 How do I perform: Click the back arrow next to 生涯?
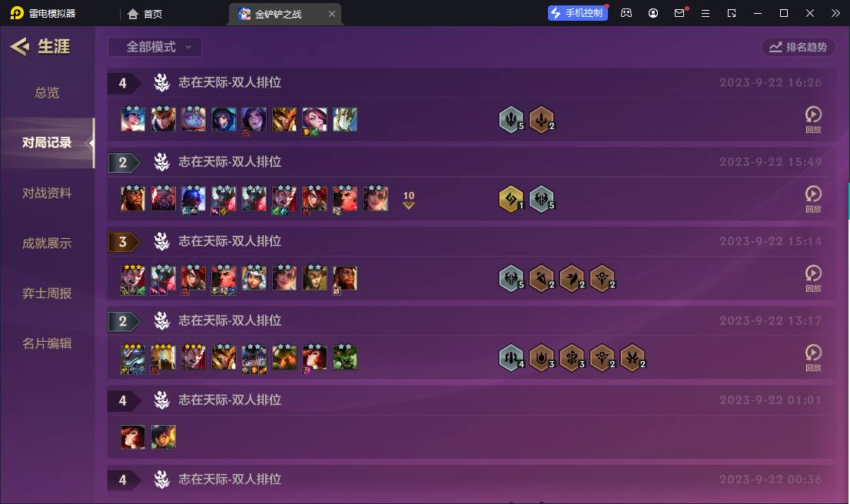[x=19, y=47]
